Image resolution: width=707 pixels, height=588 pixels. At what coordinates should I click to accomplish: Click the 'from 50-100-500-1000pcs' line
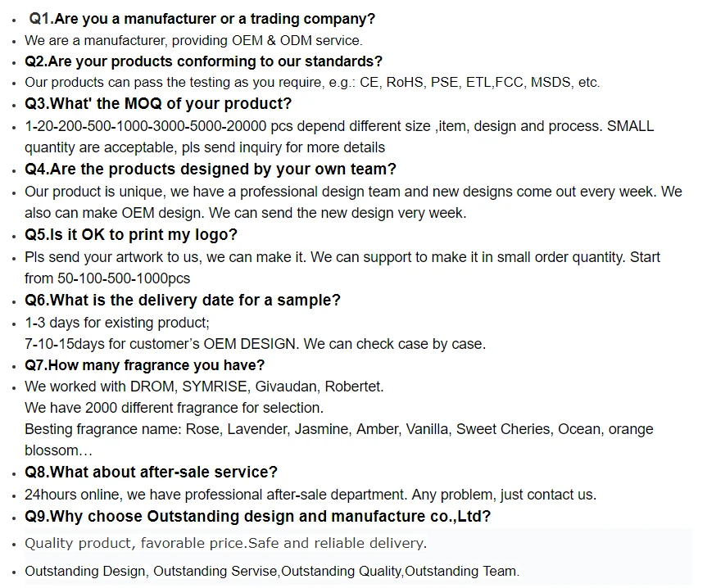(107, 278)
